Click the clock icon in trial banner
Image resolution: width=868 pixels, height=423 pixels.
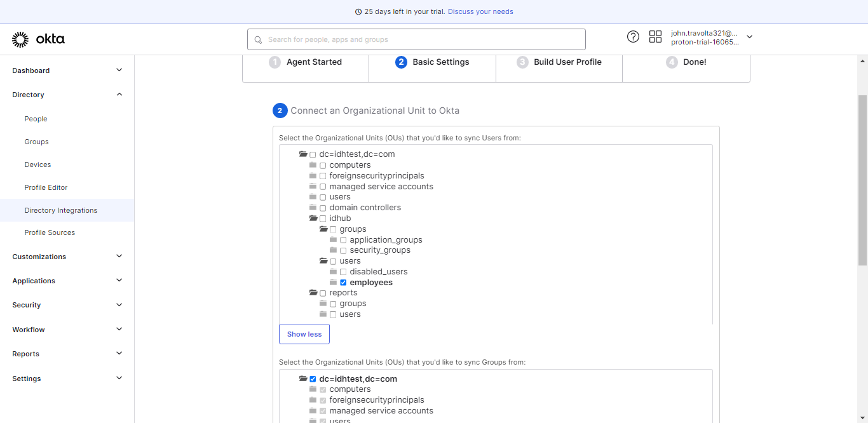(x=358, y=12)
